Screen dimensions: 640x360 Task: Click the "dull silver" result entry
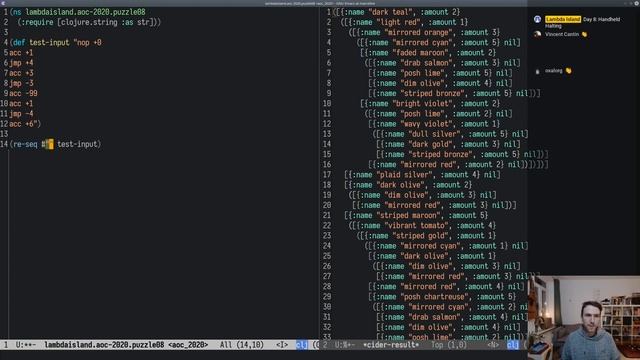click(450, 134)
